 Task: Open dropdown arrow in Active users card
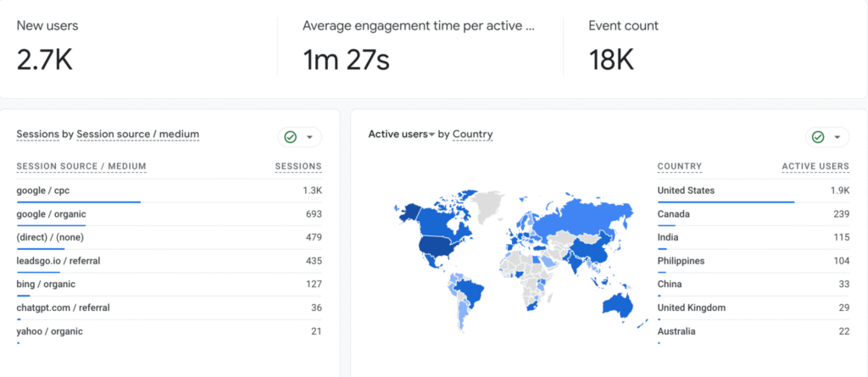click(x=837, y=137)
